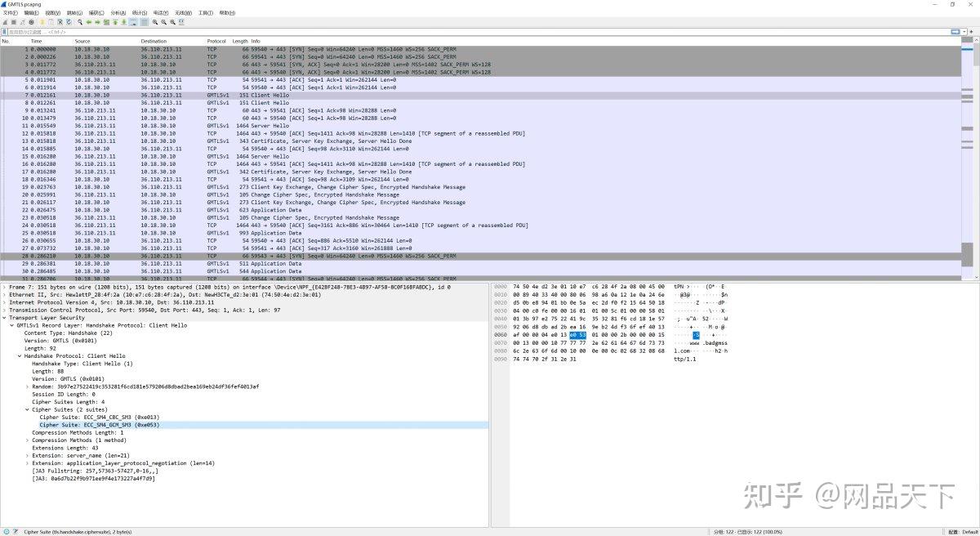Click the close capture file icon
Screen dimensions: 980x536
click(60, 22)
